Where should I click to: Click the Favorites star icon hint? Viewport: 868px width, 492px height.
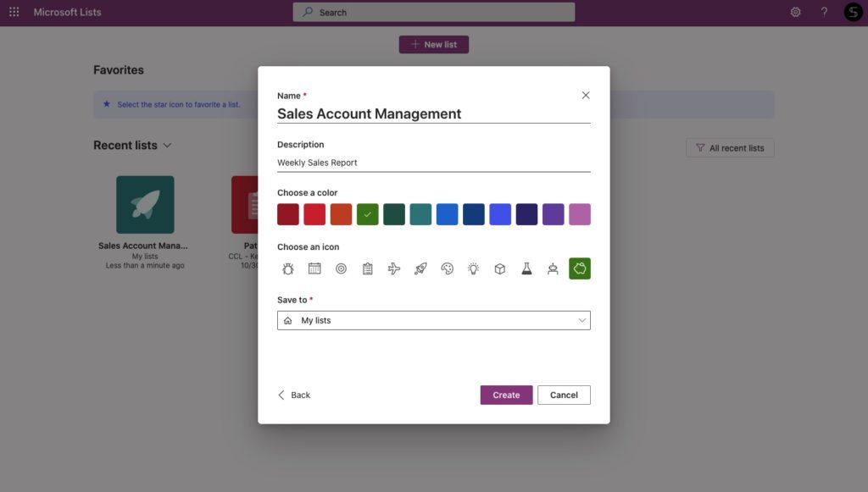107,104
